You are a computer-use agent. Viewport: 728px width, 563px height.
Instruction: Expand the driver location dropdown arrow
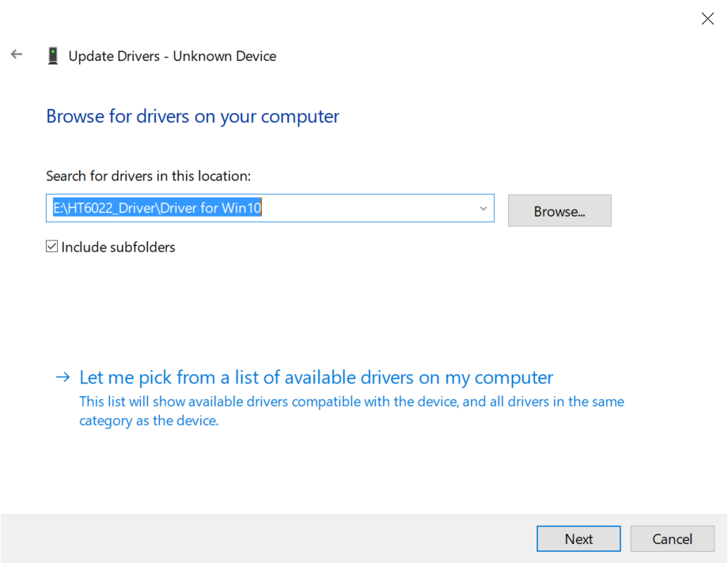483,209
